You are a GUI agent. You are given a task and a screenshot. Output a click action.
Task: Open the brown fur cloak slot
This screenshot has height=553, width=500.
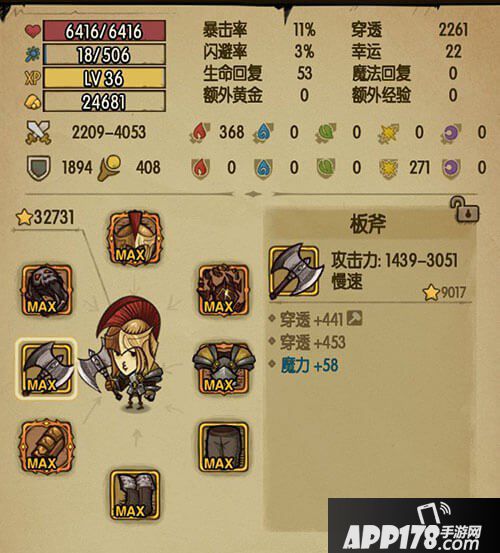(224, 291)
